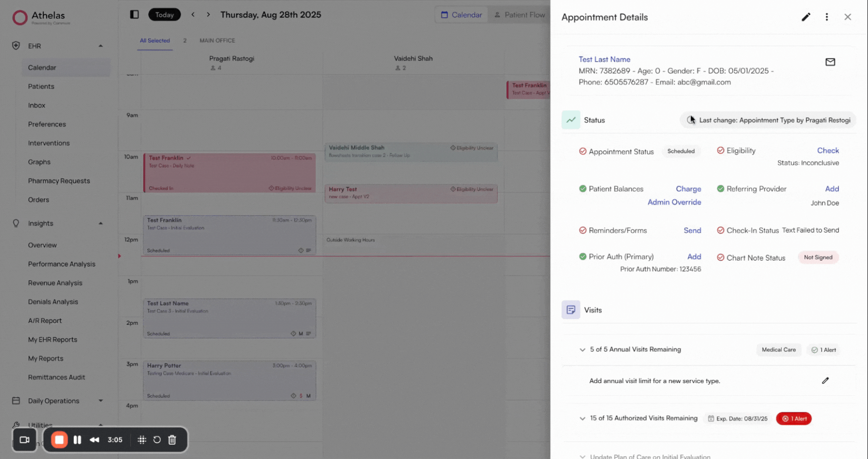The height and width of the screenshot is (459, 868).
Task: Open the three-dot more options menu
Action: [x=826, y=17]
